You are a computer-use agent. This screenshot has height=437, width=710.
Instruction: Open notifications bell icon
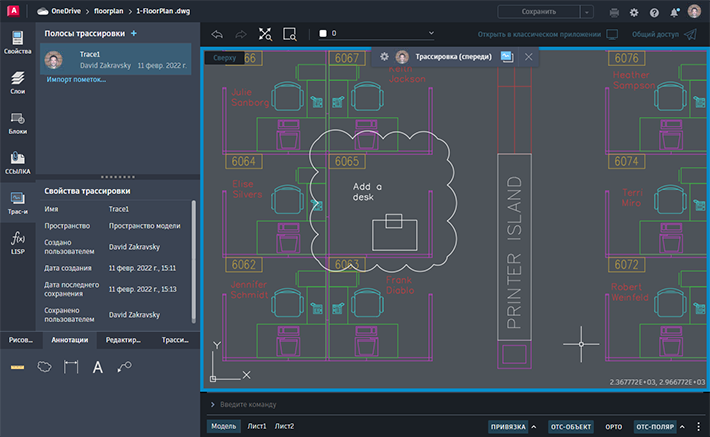coord(674,13)
